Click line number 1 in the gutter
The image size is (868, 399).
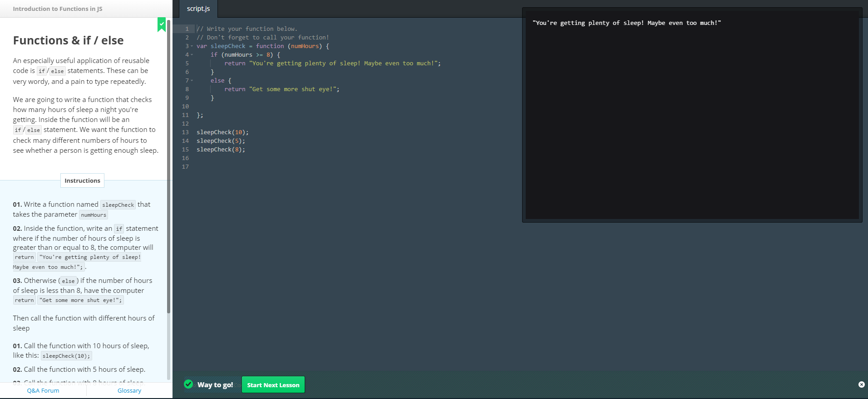pos(187,29)
